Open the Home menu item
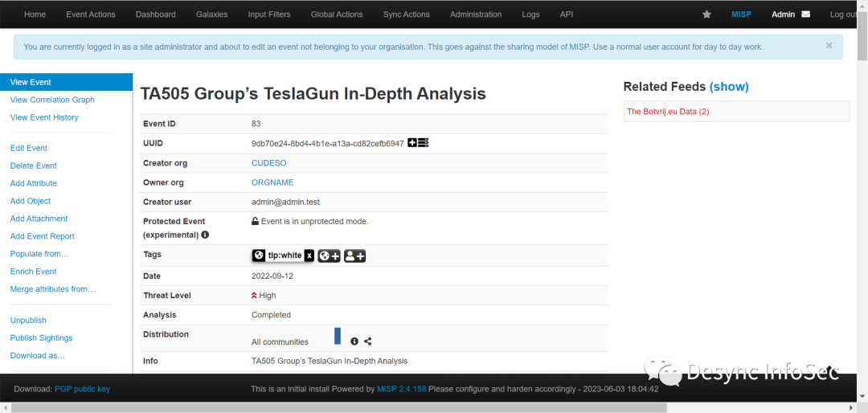This screenshot has height=413, width=868. (x=35, y=14)
